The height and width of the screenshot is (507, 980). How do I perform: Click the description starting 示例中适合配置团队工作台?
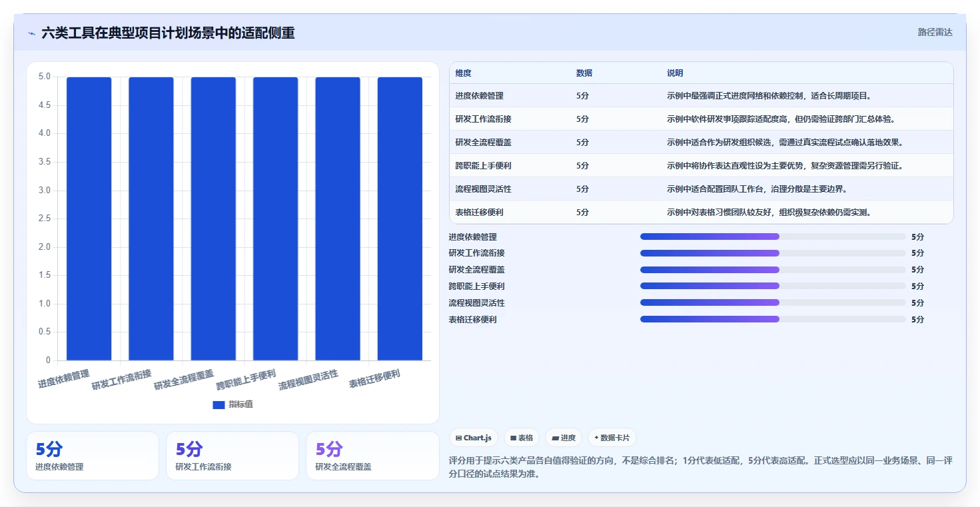pyautogui.click(x=757, y=189)
